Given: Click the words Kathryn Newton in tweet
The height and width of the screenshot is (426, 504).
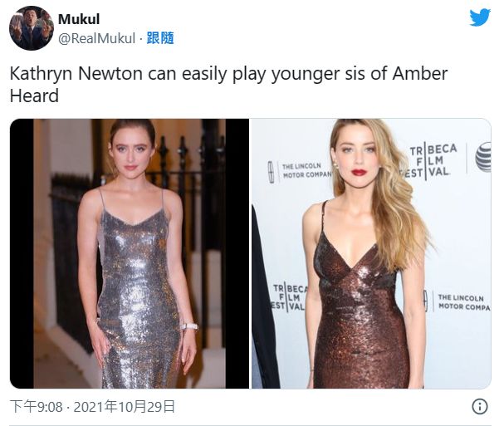Looking at the screenshot, I should pyautogui.click(x=76, y=74).
